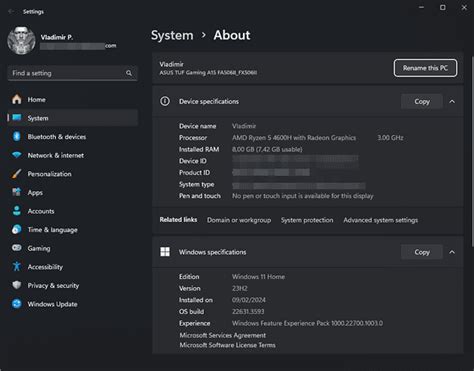The height and width of the screenshot is (371, 474).
Task: Copy the Windows specifications
Action: click(x=422, y=252)
